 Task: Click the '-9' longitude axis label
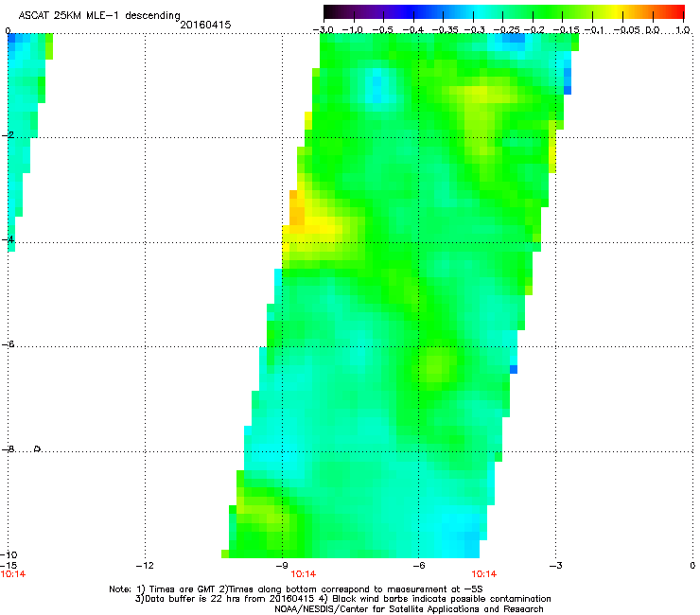click(282, 566)
